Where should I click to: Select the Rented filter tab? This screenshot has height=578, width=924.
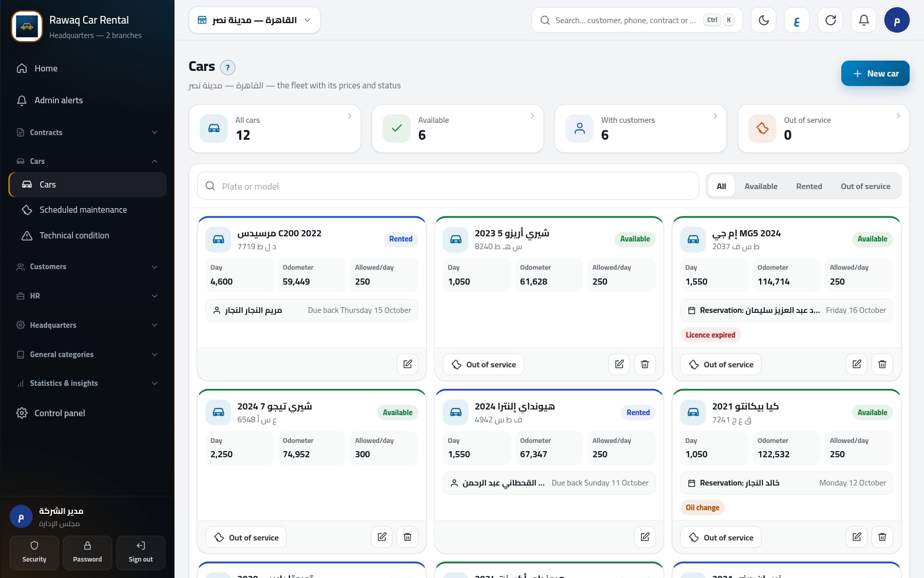pos(809,186)
